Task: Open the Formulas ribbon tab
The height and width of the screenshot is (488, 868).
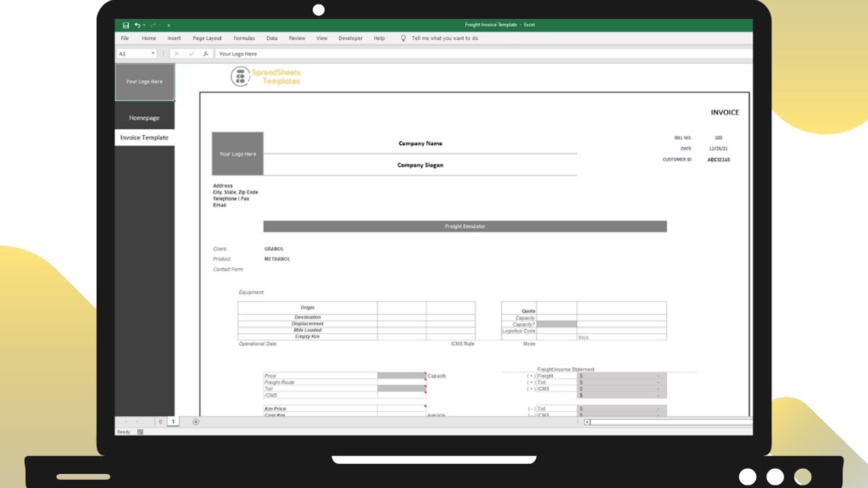Action: click(x=244, y=39)
